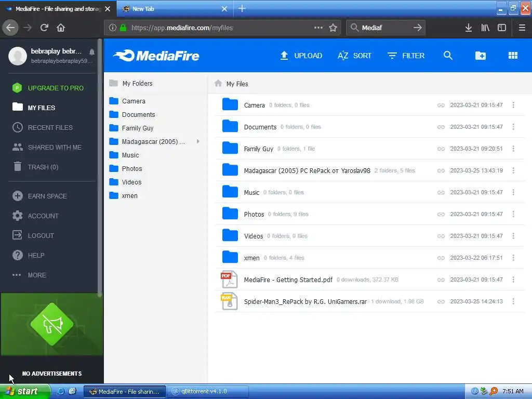Select Videos in the folder tree
Screen dimensions: 532x399
[x=125, y=182]
